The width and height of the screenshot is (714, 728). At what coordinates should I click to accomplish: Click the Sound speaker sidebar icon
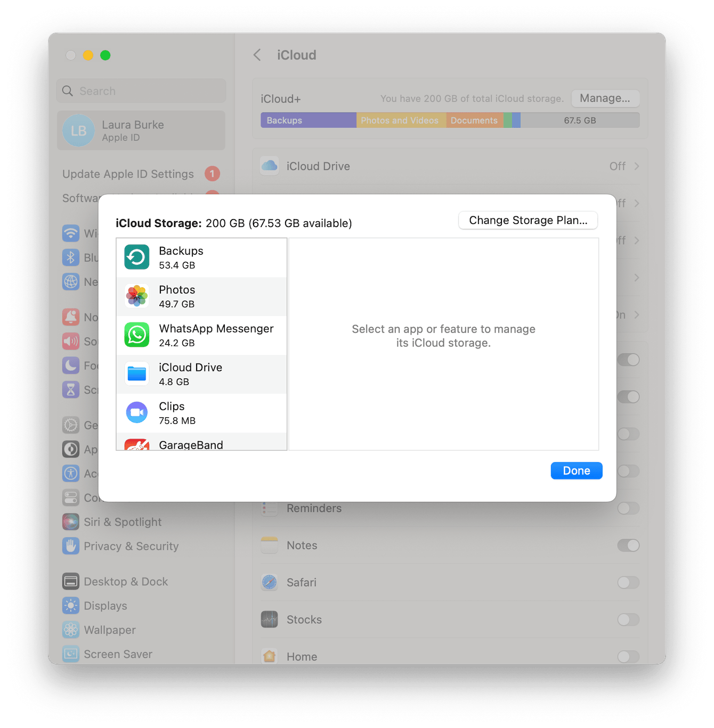[71, 341]
